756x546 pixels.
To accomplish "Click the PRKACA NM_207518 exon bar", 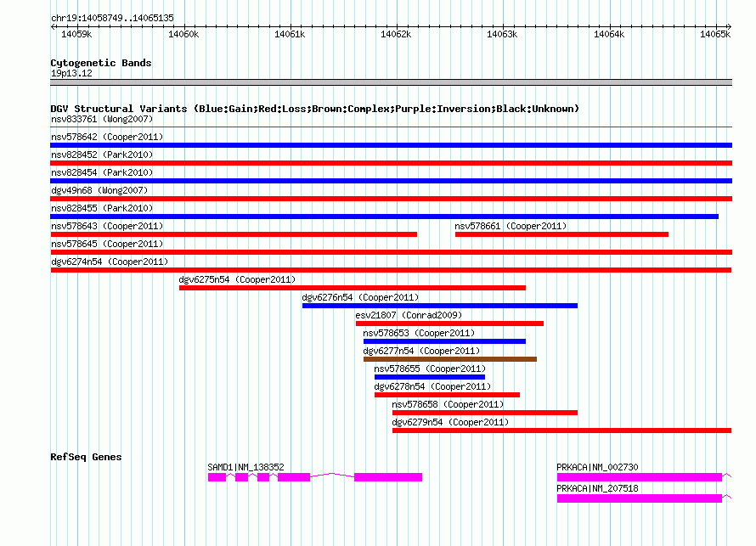I will (x=640, y=498).
